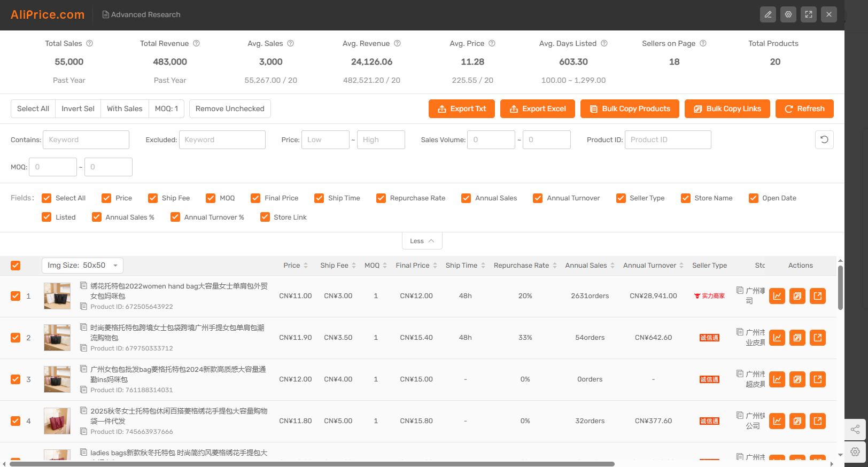Click the share icon on right sidebar
Viewport: 868px width, 467px height.
(x=855, y=430)
